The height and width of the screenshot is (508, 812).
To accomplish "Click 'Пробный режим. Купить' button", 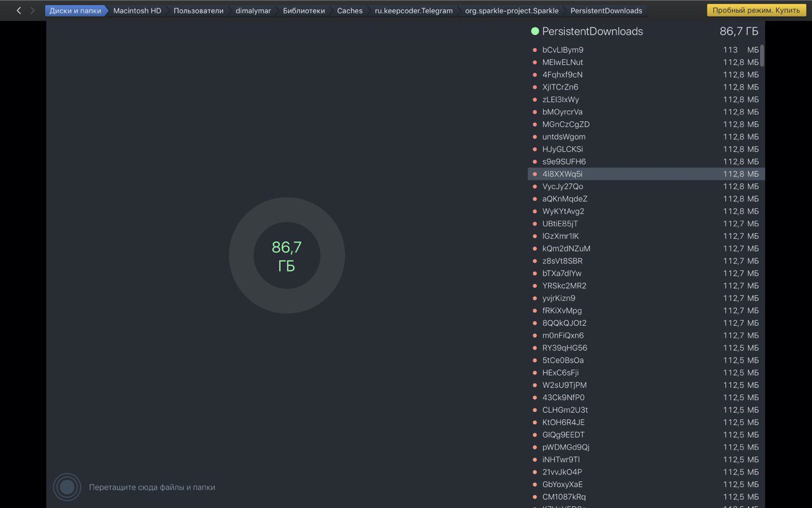I will [756, 10].
